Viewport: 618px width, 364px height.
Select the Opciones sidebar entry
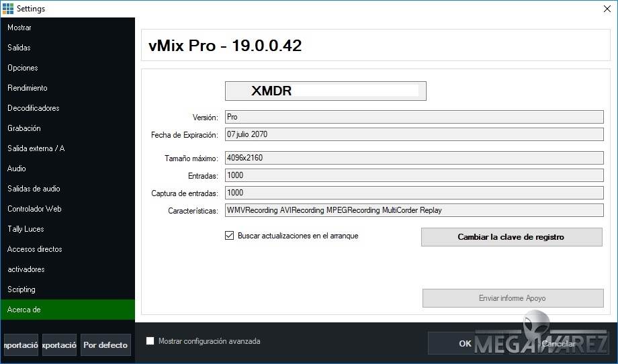67,68
